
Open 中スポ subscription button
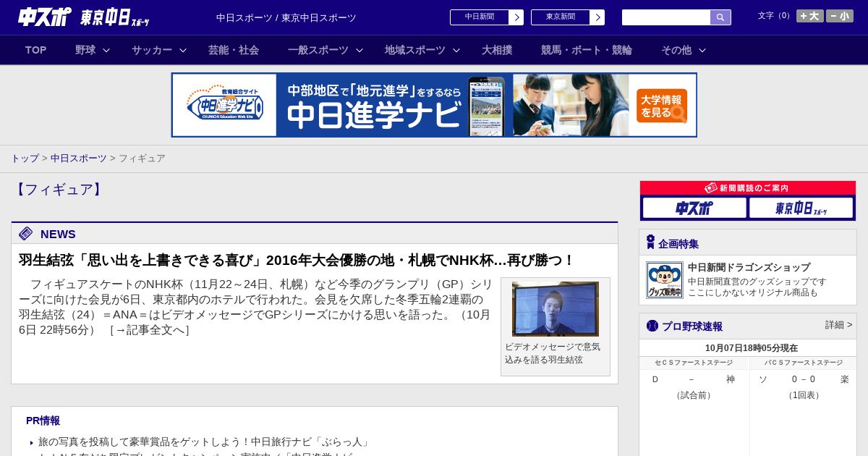694,208
